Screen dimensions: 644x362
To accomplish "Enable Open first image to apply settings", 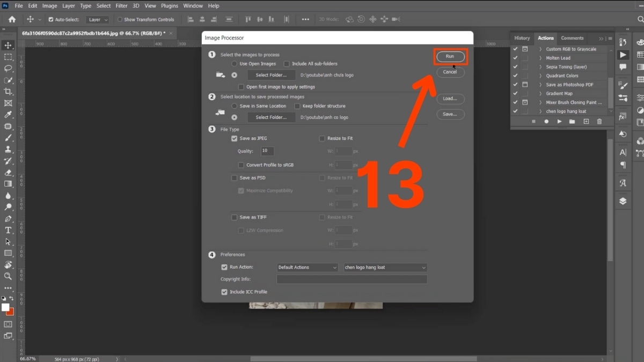I will coord(241,87).
